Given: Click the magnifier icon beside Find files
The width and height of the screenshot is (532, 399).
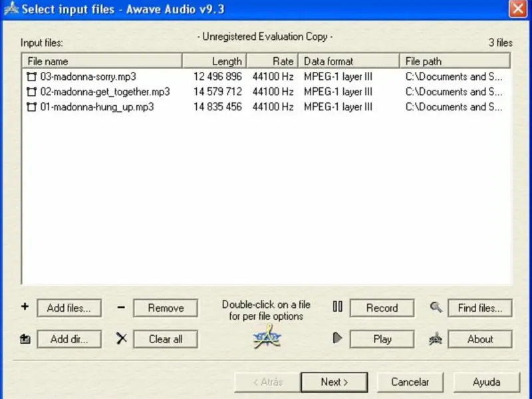Looking at the screenshot, I should (436, 307).
